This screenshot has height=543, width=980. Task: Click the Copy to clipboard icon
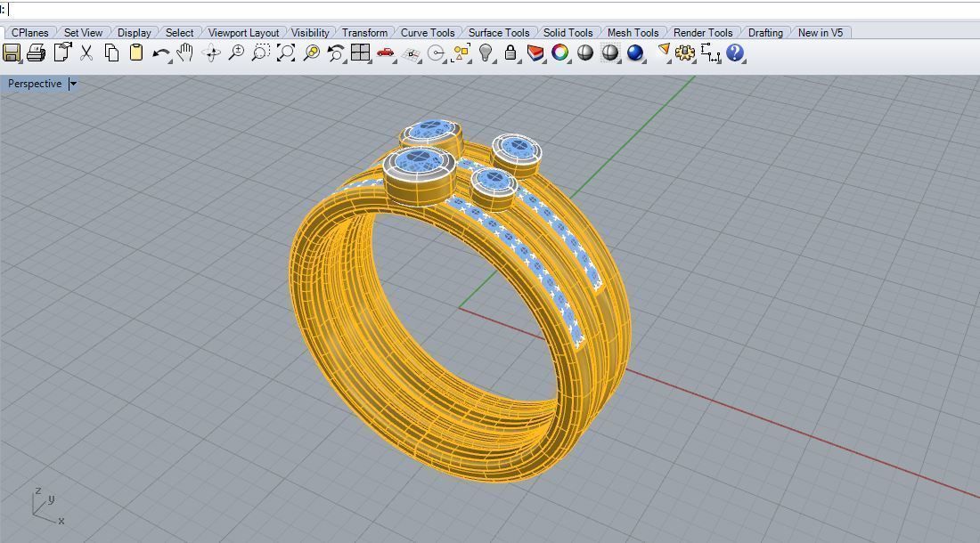(111, 53)
